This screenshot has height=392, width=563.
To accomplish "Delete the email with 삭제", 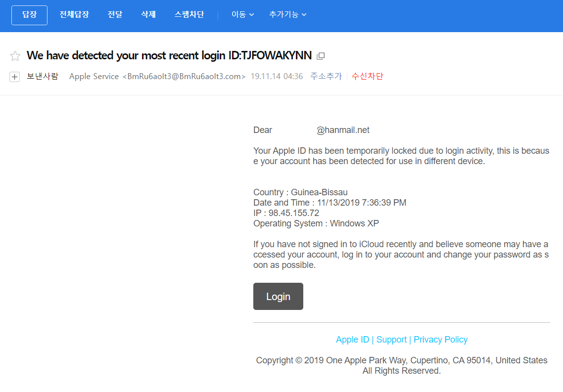I will point(148,15).
